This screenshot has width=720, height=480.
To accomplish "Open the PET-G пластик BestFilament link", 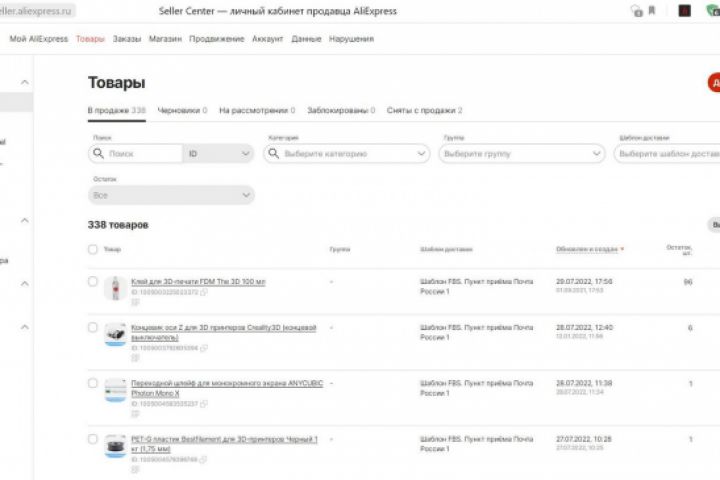I will [224, 444].
